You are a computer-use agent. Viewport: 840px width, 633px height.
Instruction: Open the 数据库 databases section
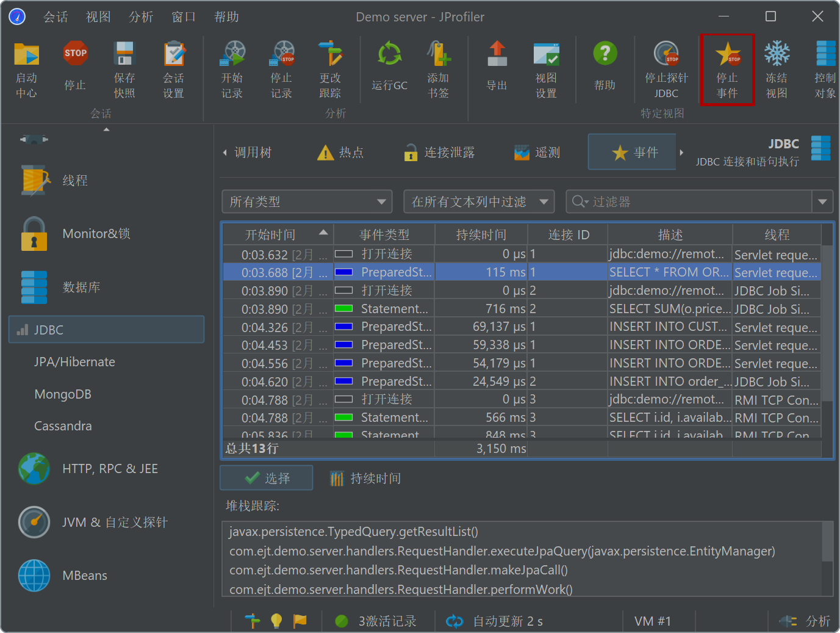coord(61,287)
